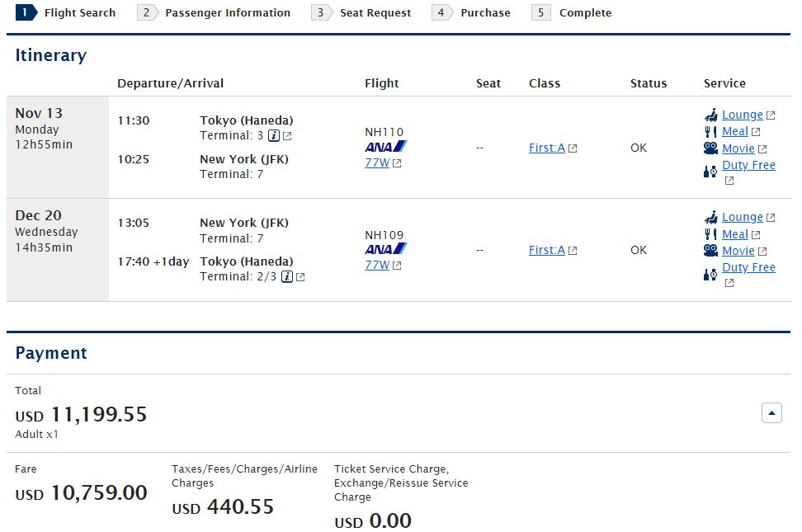
Task: Open Duty Free link for Dec 20 flight
Action: pyautogui.click(x=748, y=267)
